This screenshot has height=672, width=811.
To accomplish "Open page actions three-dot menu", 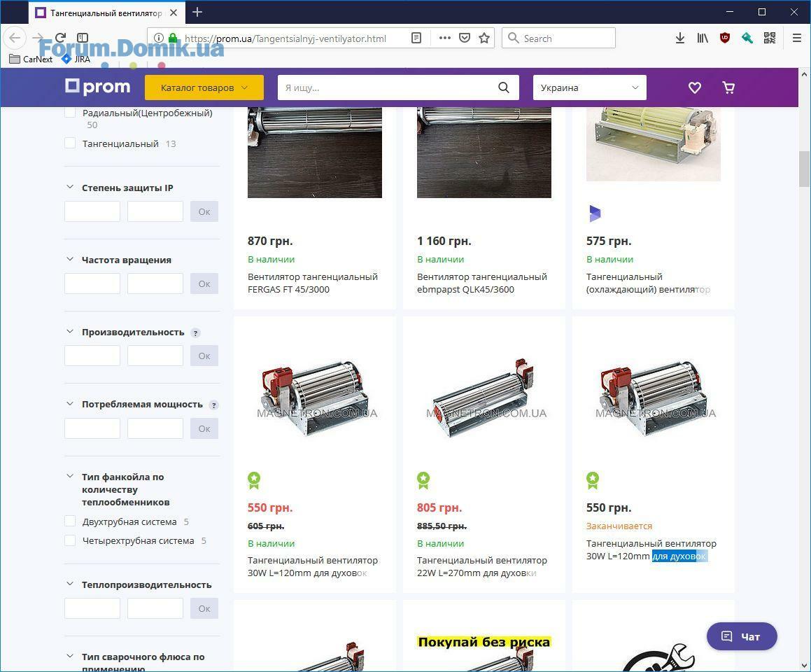I will (444, 38).
